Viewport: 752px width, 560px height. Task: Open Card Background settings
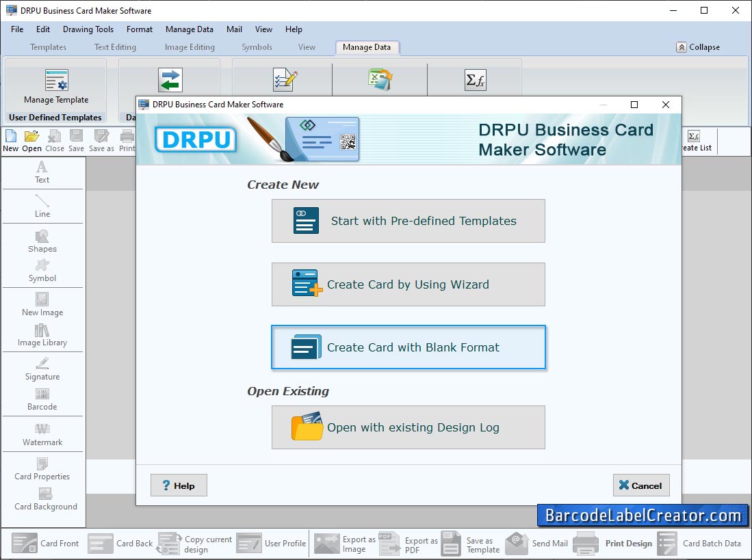[x=46, y=500]
